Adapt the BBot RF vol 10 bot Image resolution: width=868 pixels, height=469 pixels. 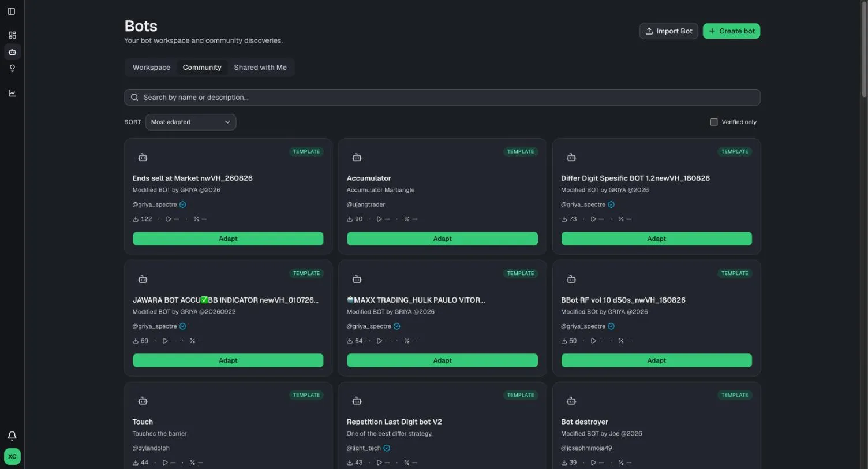click(657, 360)
